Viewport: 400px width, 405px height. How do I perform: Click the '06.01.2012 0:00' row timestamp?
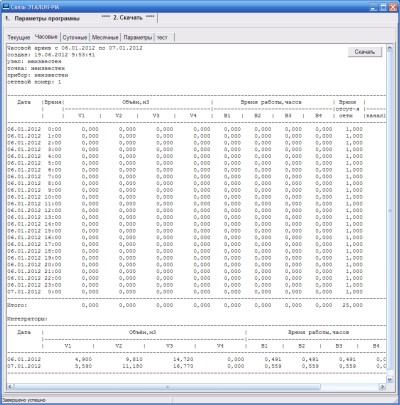pos(34,129)
